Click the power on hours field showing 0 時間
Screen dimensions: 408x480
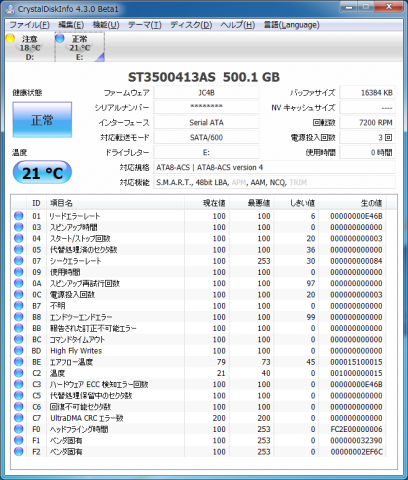pos(367,152)
